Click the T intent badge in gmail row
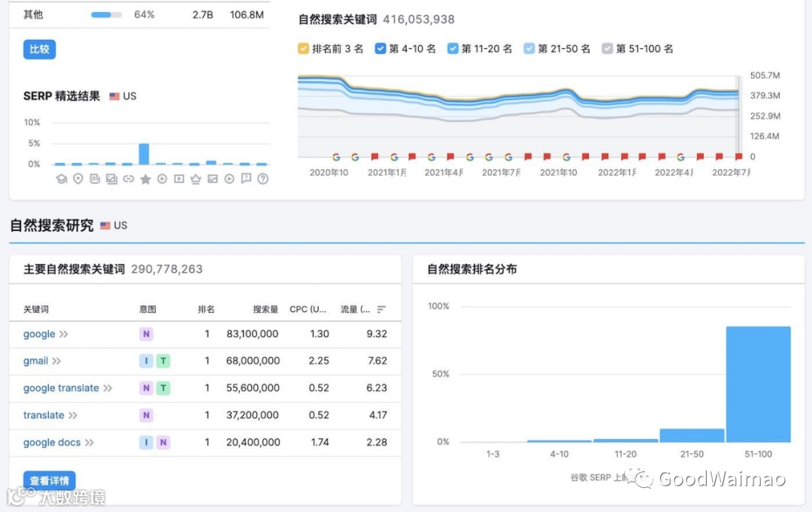 (163, 361)
